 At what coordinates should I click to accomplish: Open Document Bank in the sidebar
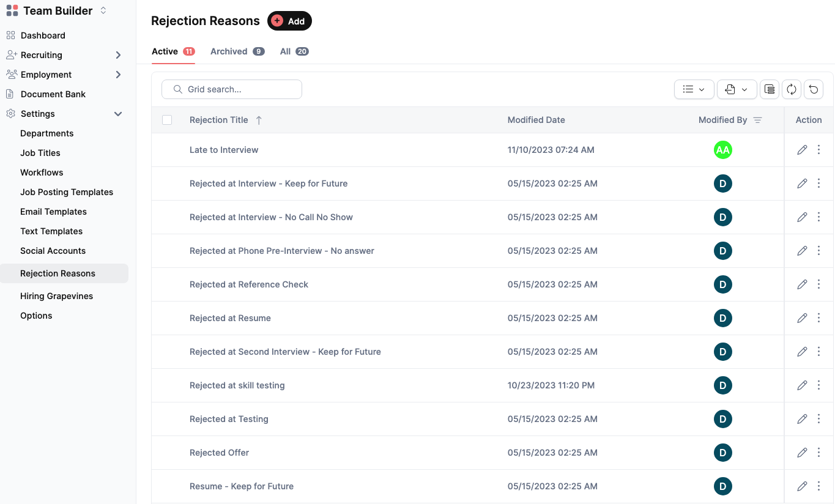tap(53, 94)
